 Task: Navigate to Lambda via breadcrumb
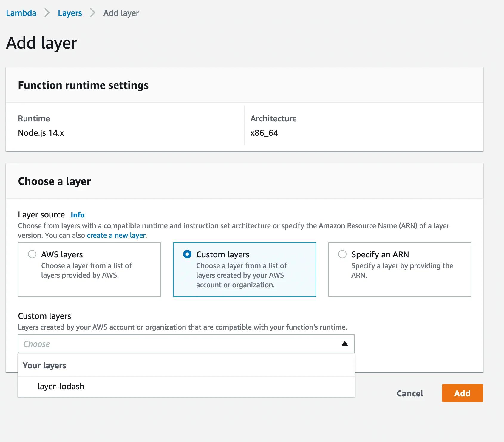point(21,13)
